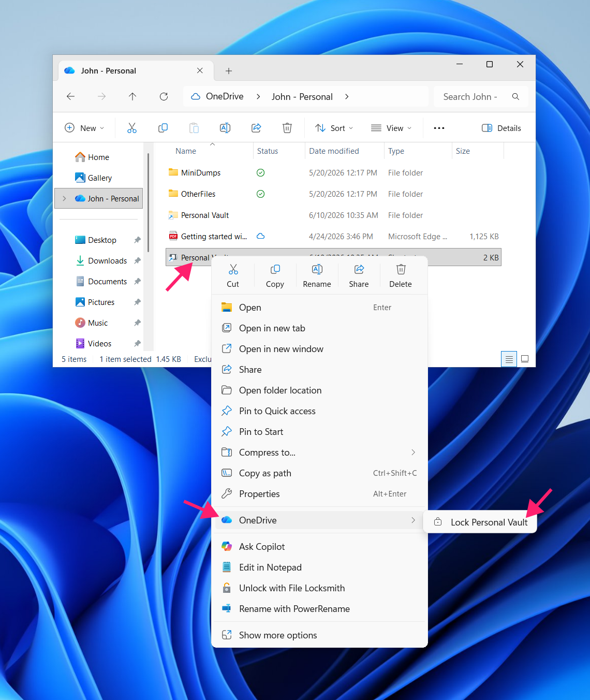Refresh the current folder view

click(x=164, y=96)
